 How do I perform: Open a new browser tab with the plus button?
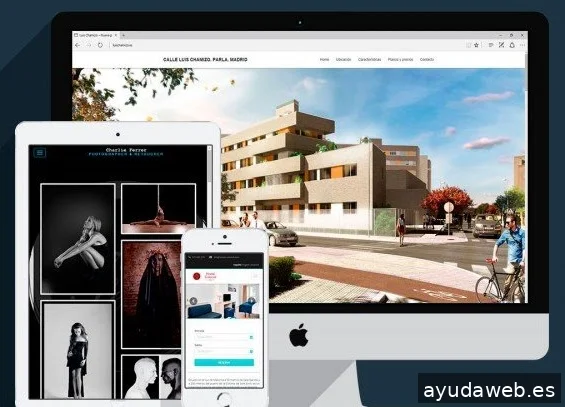click(x=123, y=35)
